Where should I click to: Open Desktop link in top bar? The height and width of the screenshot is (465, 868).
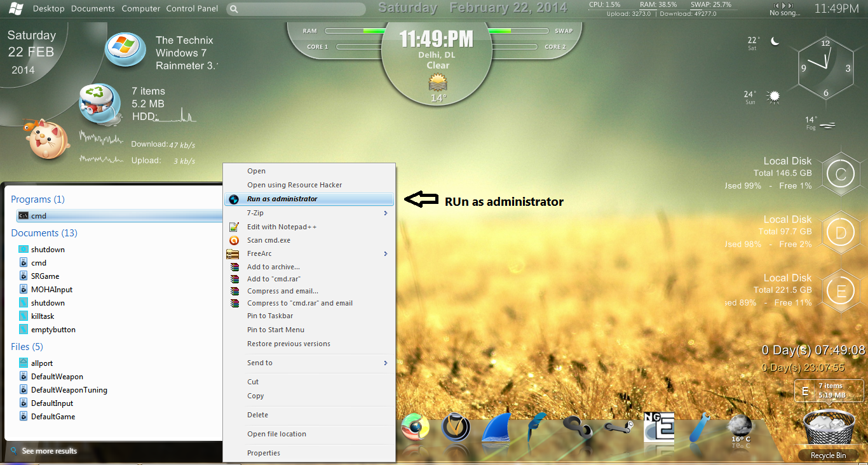coord(48,9)
